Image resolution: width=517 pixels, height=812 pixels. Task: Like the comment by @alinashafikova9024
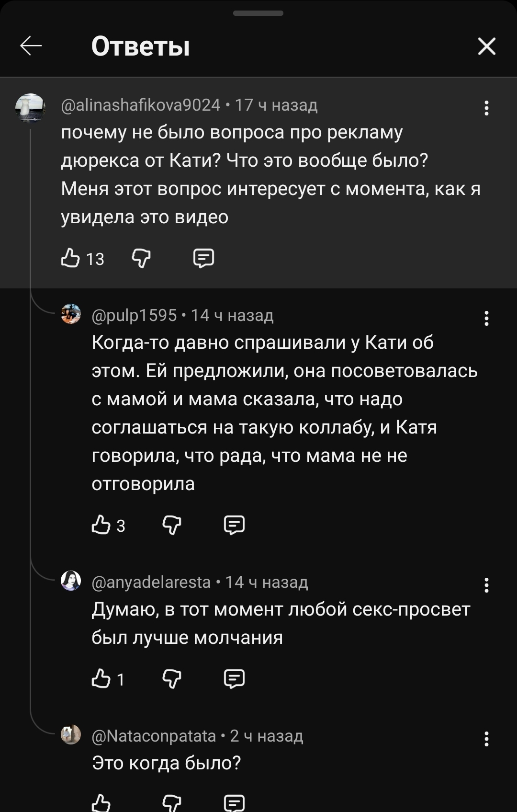(x=71, y=258)
